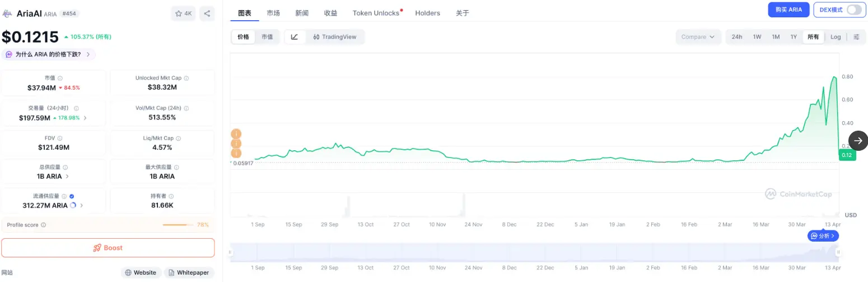Set chart range to 1M
868x282 pixels.
click(776, 37)
